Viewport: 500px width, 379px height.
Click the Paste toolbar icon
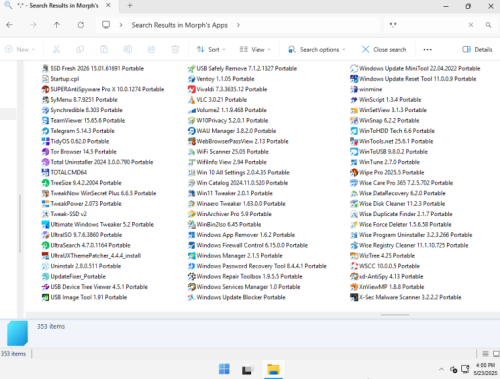pyautogui.click(x=104, y=49)
